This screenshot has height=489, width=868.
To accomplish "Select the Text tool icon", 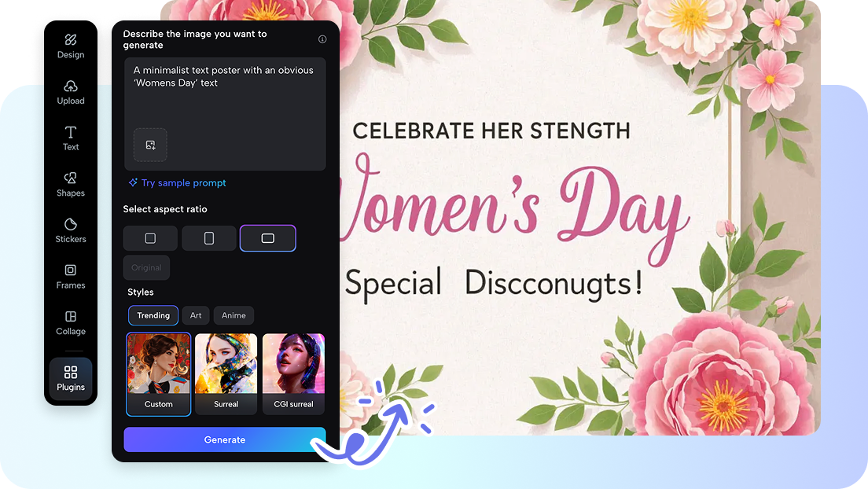I will point(70,132).
